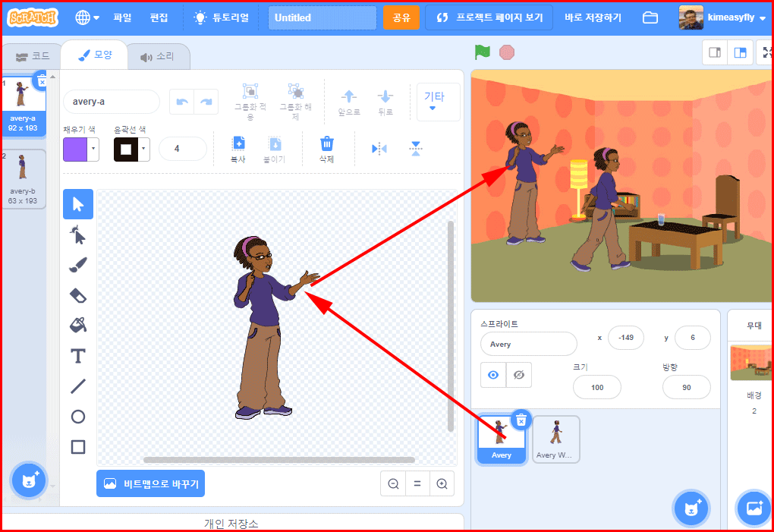The image size is (774, 532).
Task: Open the 편집 menu
Action: point(159,17)
